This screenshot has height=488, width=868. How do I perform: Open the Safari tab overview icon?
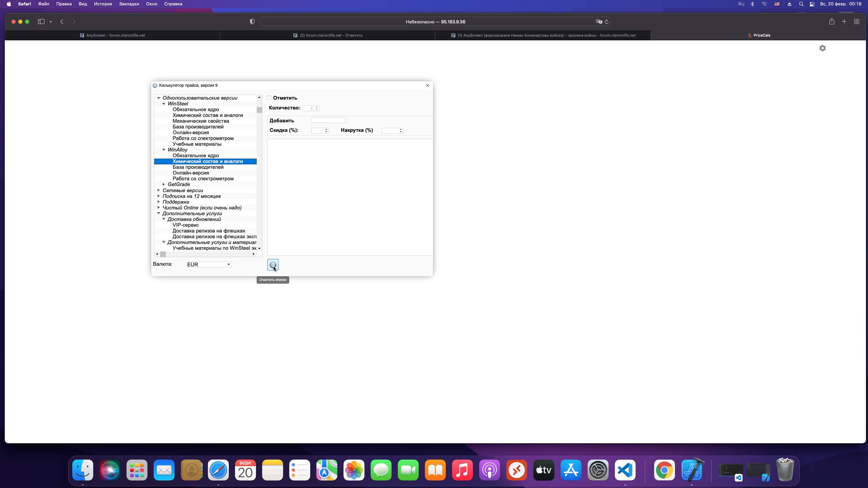856,22
